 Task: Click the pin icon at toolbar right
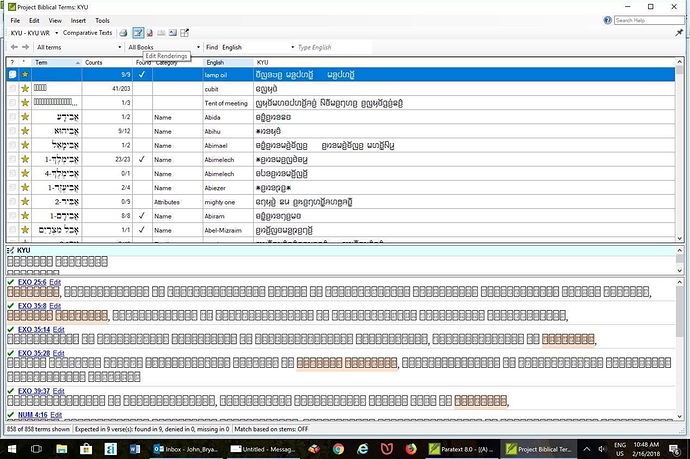click(x=679, y=33)
